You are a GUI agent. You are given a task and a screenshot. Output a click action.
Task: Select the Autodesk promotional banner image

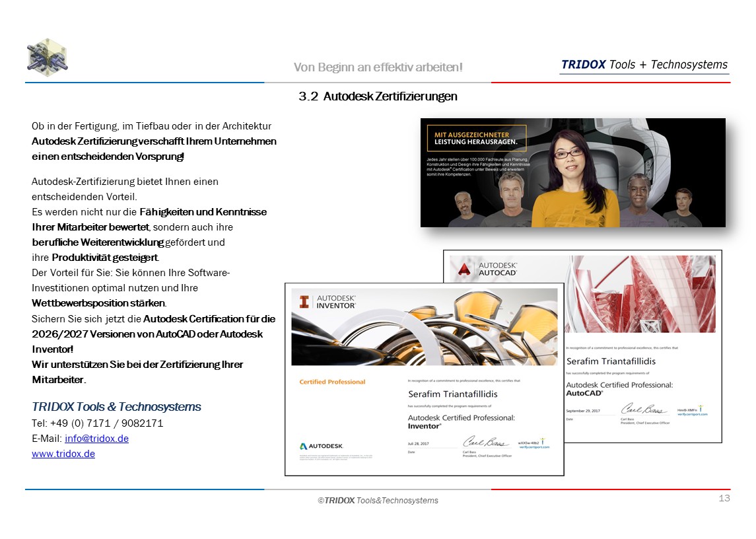(572, 172)
